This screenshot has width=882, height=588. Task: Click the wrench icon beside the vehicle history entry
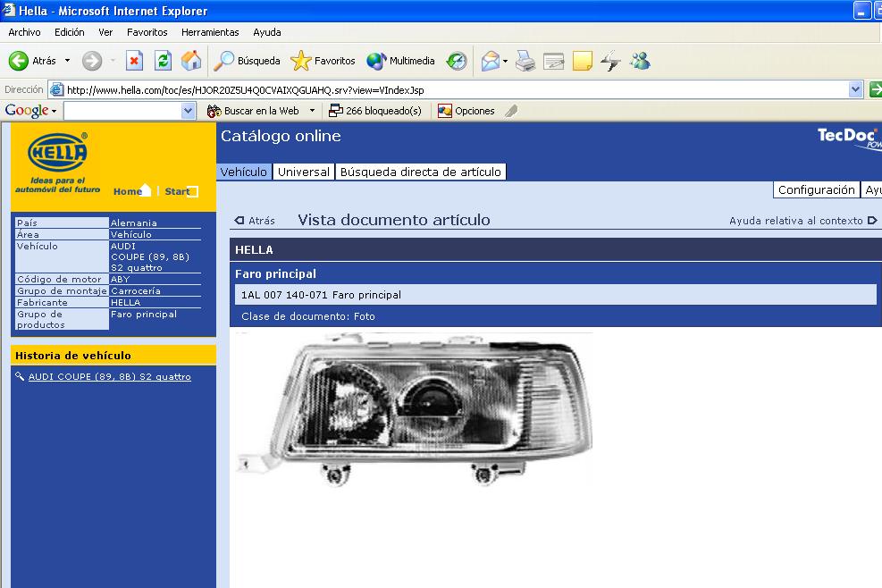click(20, 376)
